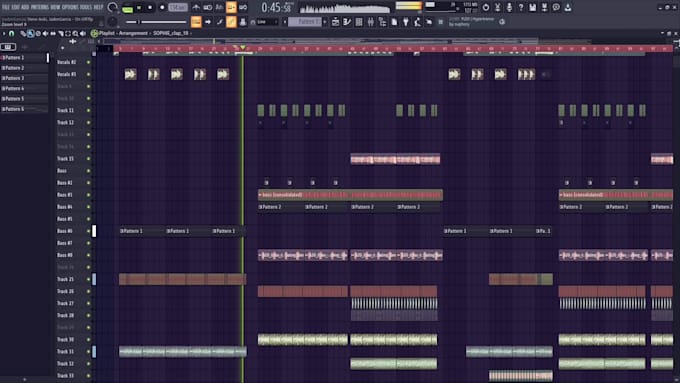Select the playlist slice tool
The image size is (680, 383).
tap(60, 33)
